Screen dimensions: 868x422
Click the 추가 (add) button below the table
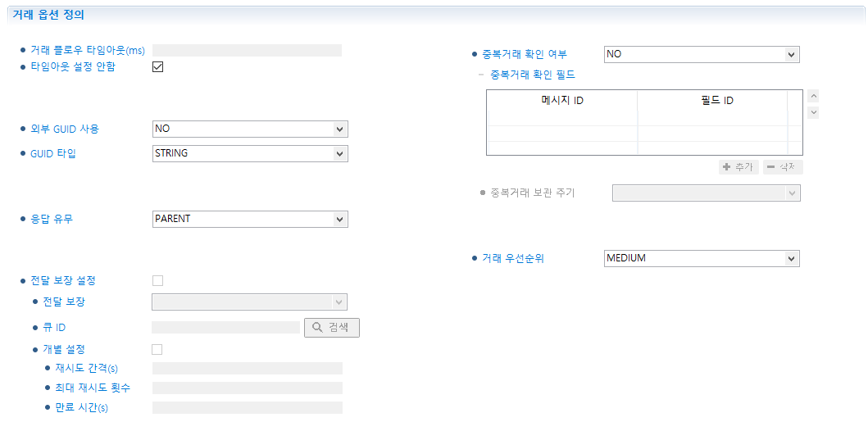coord(738,167)
